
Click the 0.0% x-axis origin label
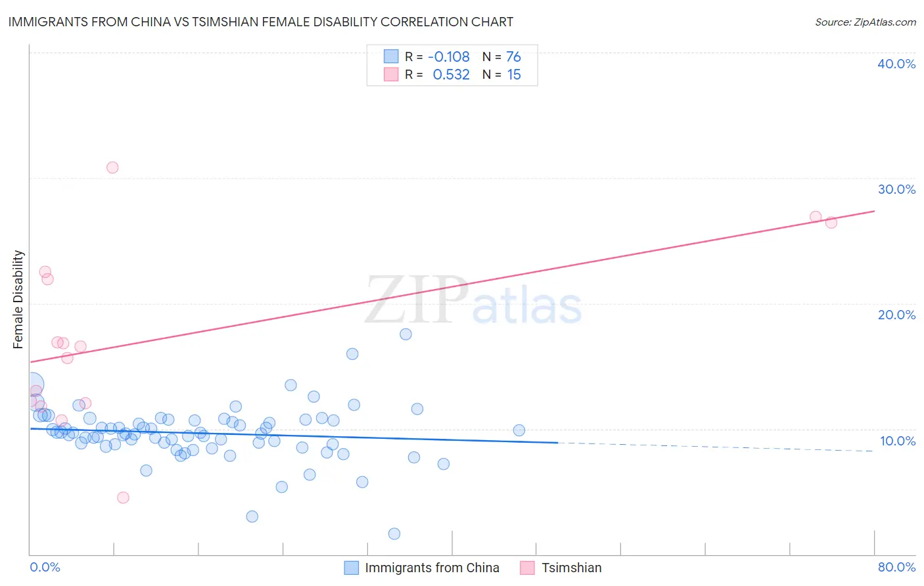(x=45, y=567)
